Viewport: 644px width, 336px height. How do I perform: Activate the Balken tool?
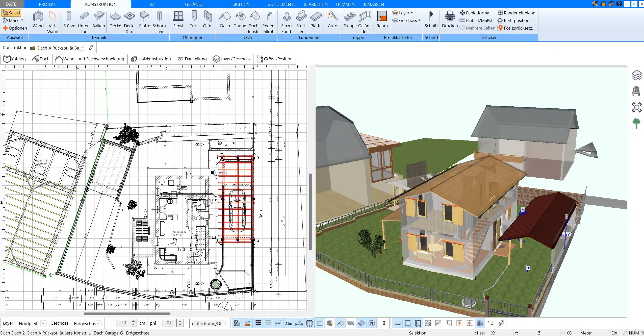click(x=98, y=19)
